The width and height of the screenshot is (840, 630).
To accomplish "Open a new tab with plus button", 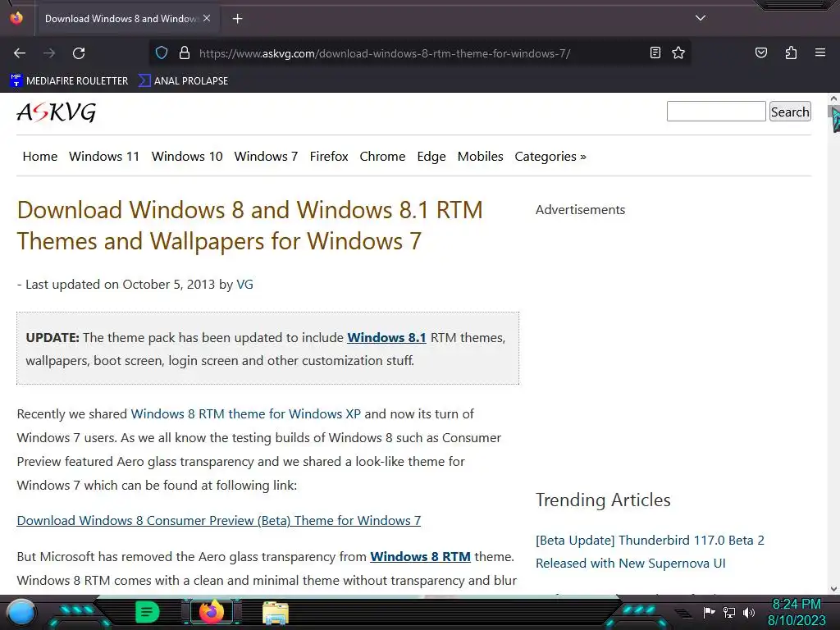I will [237, 19].
